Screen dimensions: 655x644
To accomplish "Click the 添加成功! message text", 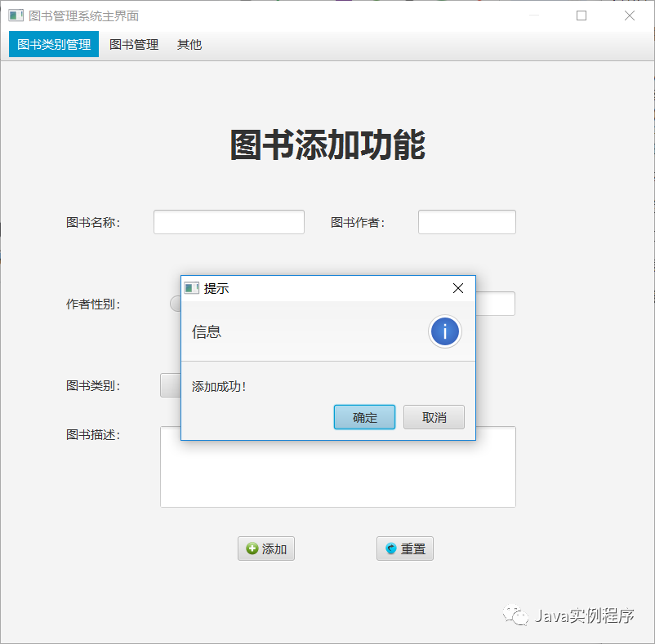I will tap(219, 387).
